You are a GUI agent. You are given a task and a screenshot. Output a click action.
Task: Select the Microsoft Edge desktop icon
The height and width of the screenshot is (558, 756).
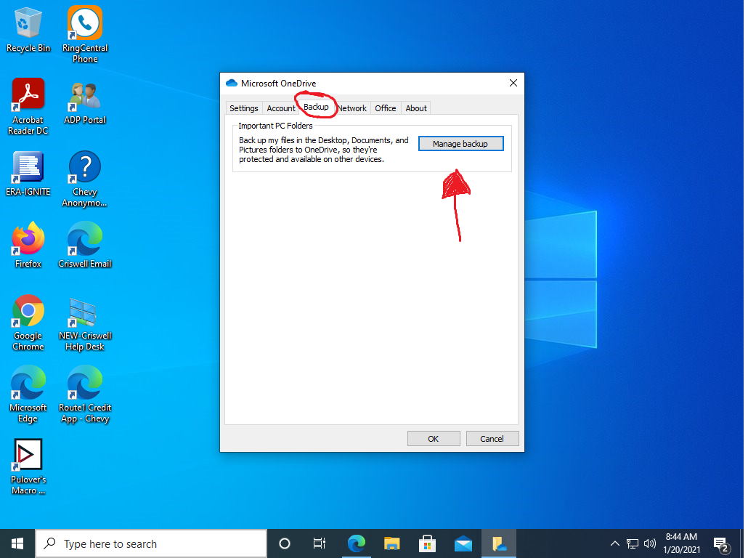click(28, 395)
